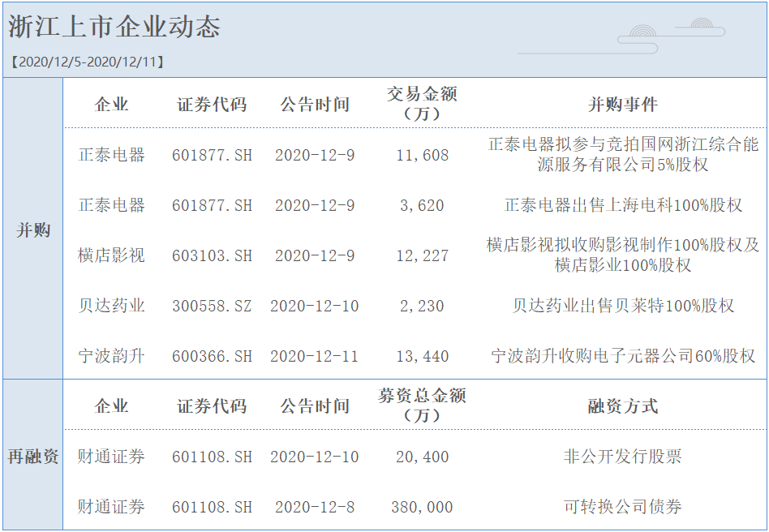
Task: Click the company name 贝达药业
Action: (111, 306)
